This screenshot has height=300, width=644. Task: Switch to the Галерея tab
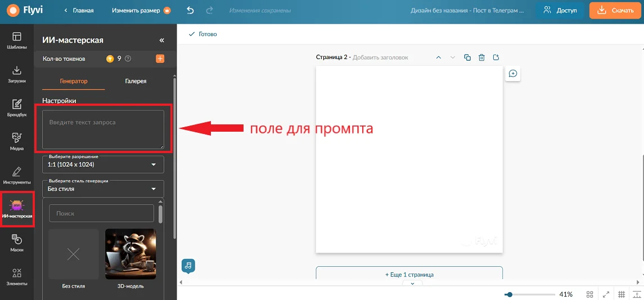pyautogui.click(x=136, y=81)
